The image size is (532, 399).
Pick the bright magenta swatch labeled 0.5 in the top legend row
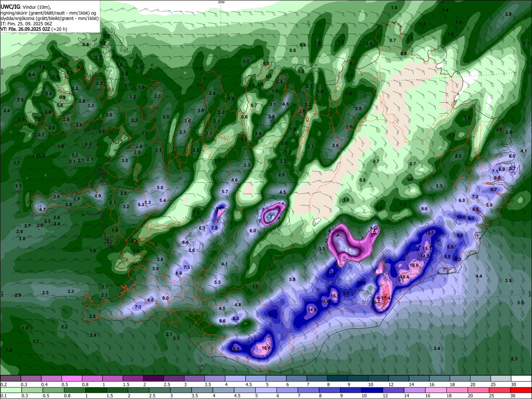(71, 378)
